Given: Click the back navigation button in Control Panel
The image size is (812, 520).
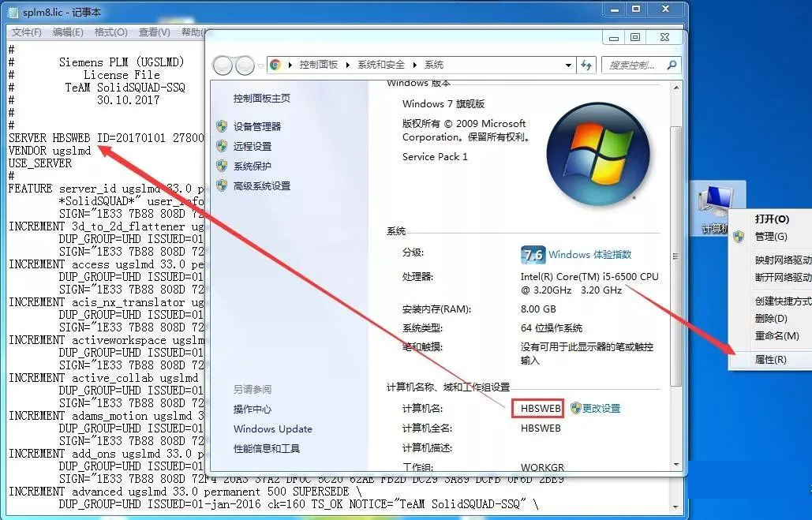Looking at the screenshot, I should [223, 65].
